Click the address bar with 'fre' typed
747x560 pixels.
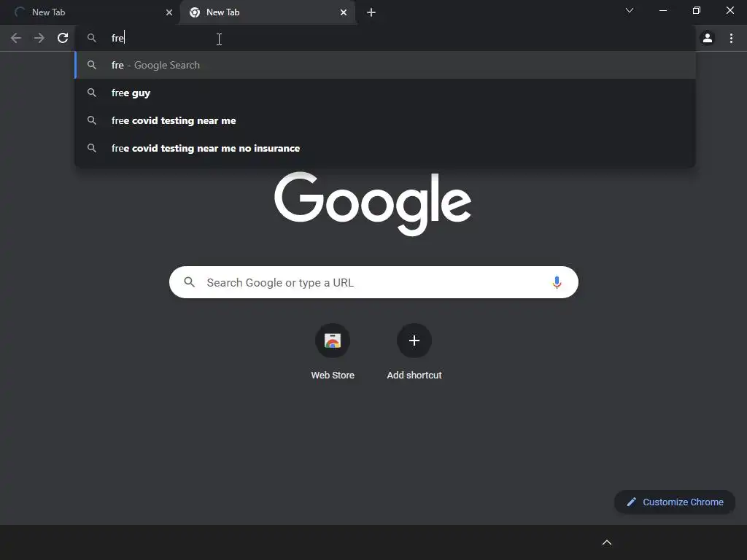[385, 38]
